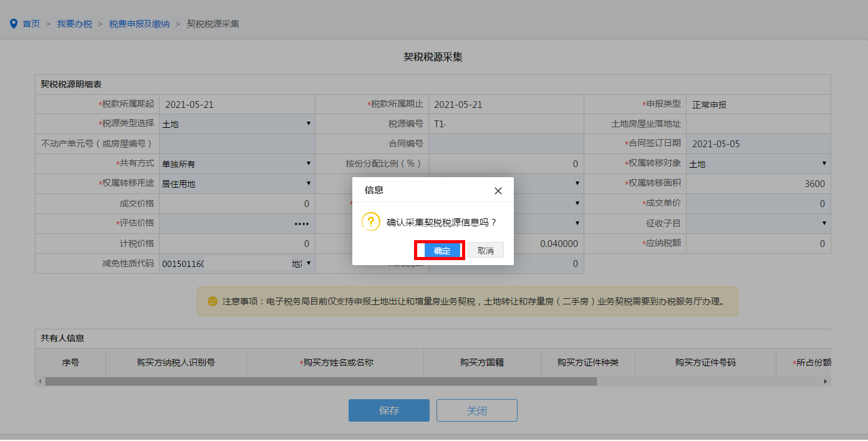
Task: Open the 权属转移用途 dropdown showing 居住用地
Action: [237, 184]
